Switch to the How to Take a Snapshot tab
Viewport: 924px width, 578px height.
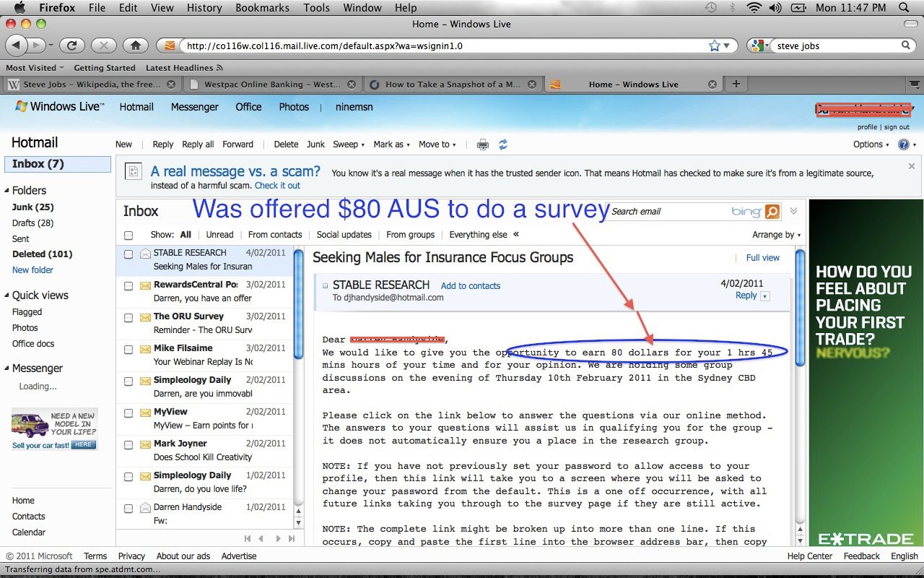point(453,84)
